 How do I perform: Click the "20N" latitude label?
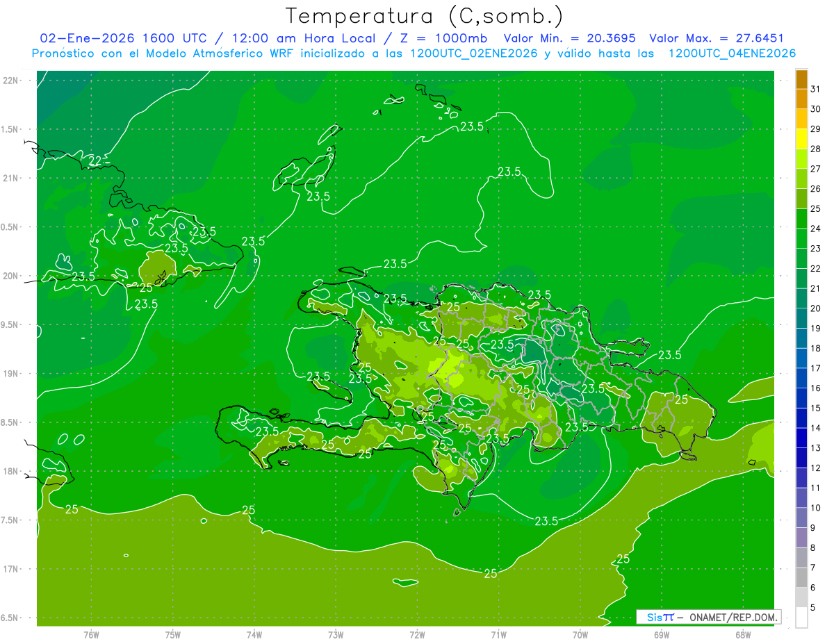pyautogui.click(x=10, y=276)
